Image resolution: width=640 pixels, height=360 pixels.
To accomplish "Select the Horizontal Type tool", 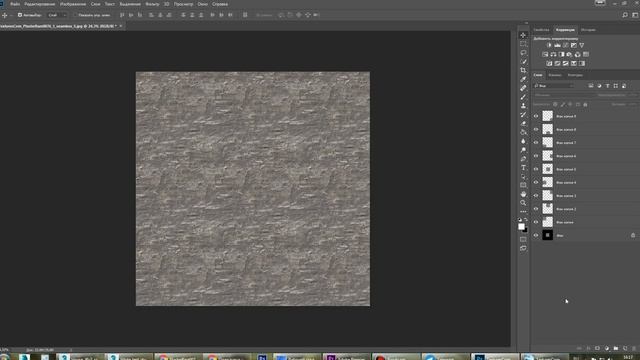I will [x=523, y=168].
